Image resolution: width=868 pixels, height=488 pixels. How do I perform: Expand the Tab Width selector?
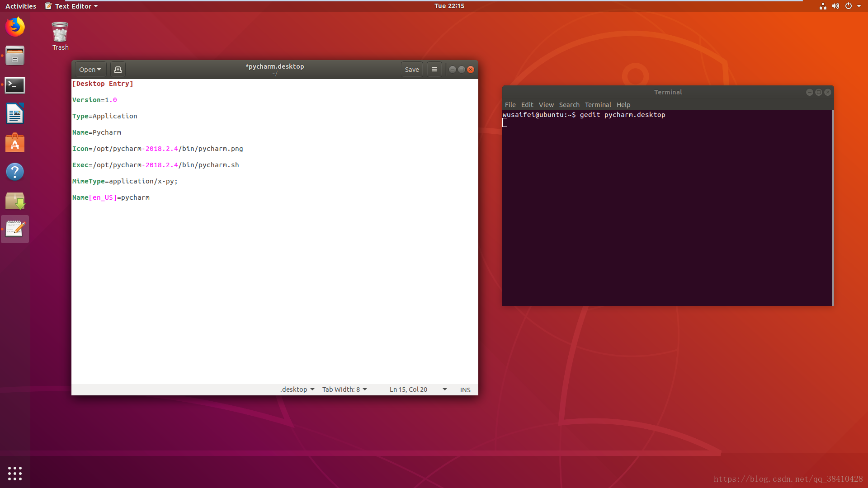(344, 389)
